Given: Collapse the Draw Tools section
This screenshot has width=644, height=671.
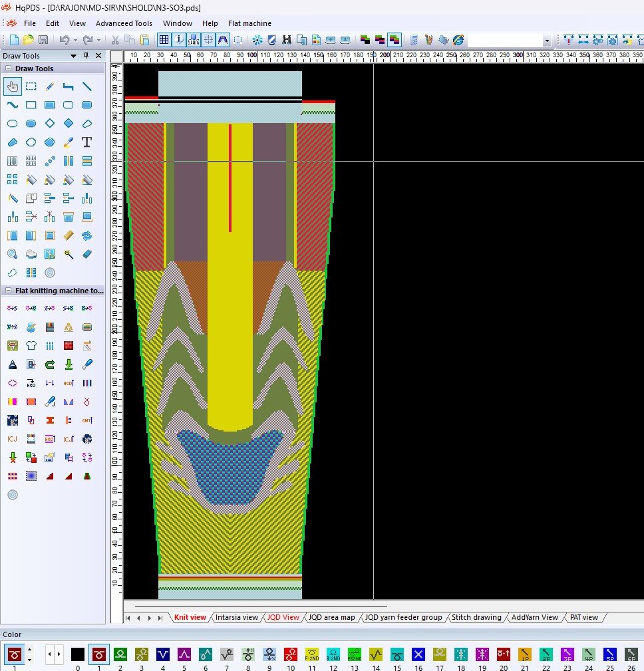Looking at the screenshot, I should [x=8, y=68].
